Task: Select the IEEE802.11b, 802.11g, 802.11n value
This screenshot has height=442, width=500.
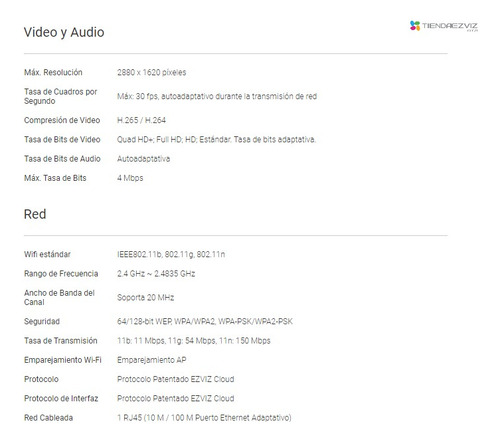Action: [x=171, y=254]
